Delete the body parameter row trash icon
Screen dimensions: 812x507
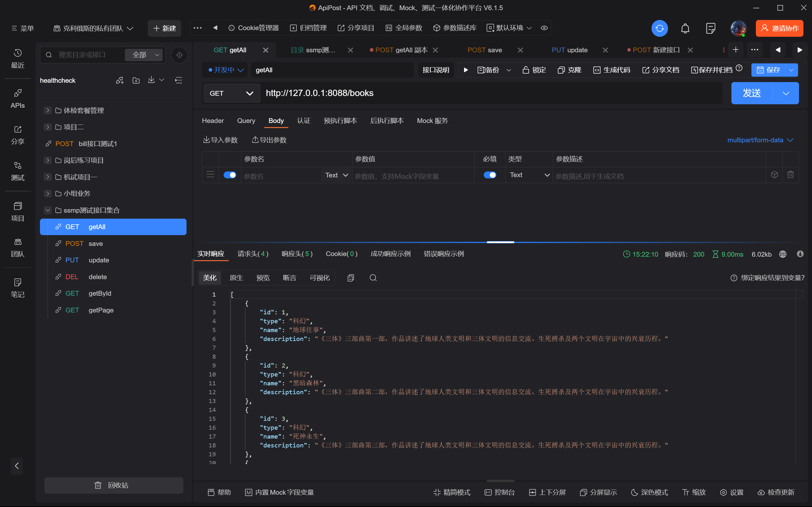(790, 175)
